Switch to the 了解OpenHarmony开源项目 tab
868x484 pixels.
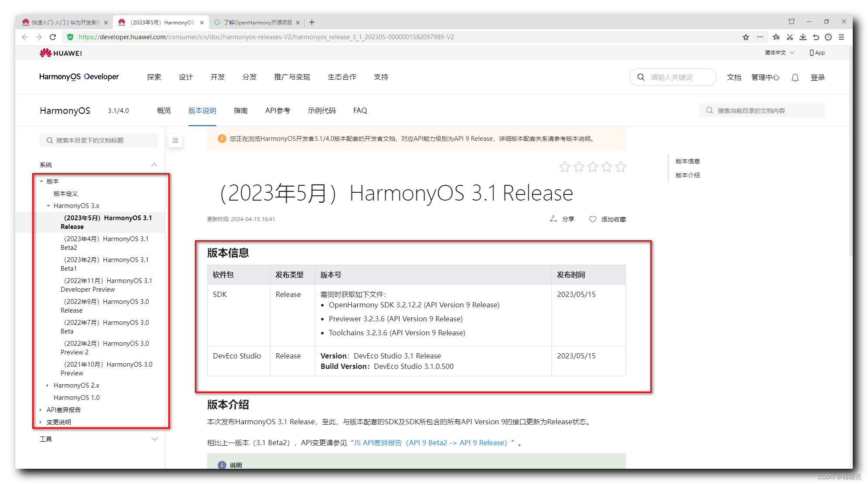coord(257,22)
